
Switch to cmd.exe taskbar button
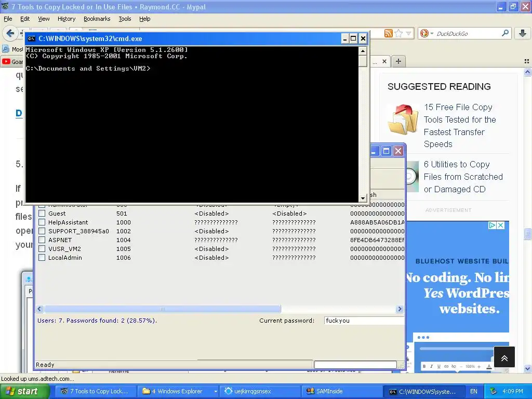pos(424,391)
